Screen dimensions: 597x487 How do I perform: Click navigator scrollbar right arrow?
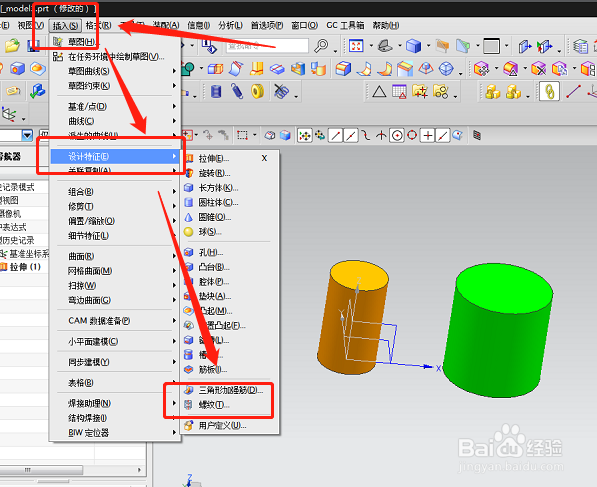[x=139, y=470]
